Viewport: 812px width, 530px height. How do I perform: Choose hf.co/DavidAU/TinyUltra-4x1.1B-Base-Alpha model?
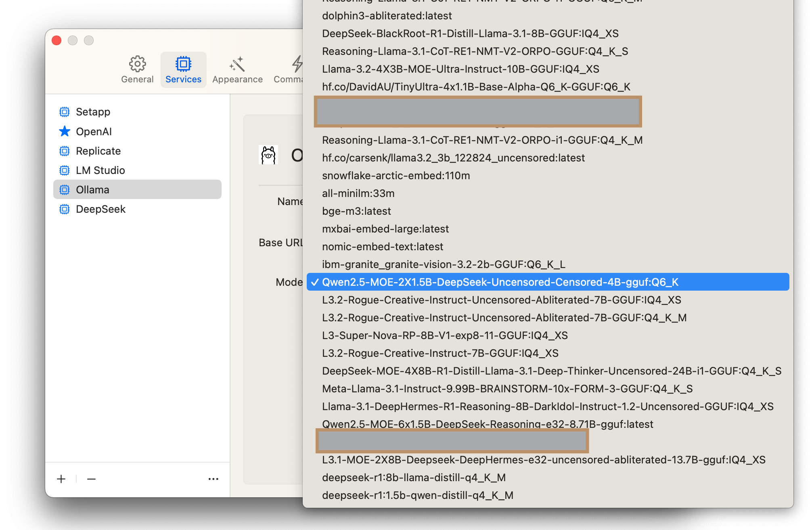click(x=548, y=87)
